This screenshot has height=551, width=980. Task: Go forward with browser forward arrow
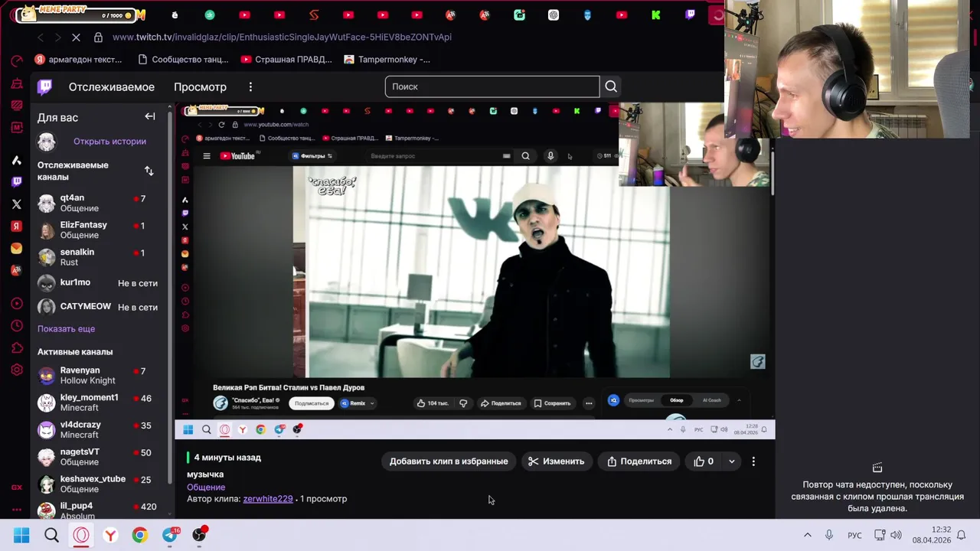pyautogui.click(x=59, y=37)
